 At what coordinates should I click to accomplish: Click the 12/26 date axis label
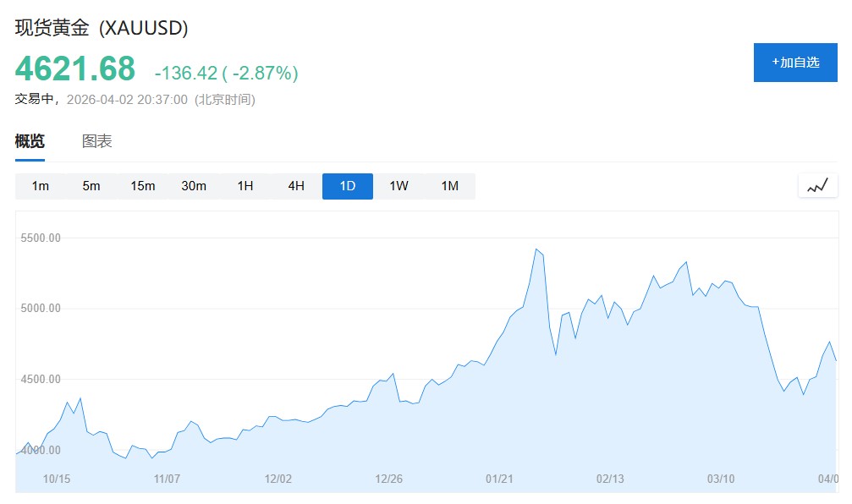[x=388, y=479]
